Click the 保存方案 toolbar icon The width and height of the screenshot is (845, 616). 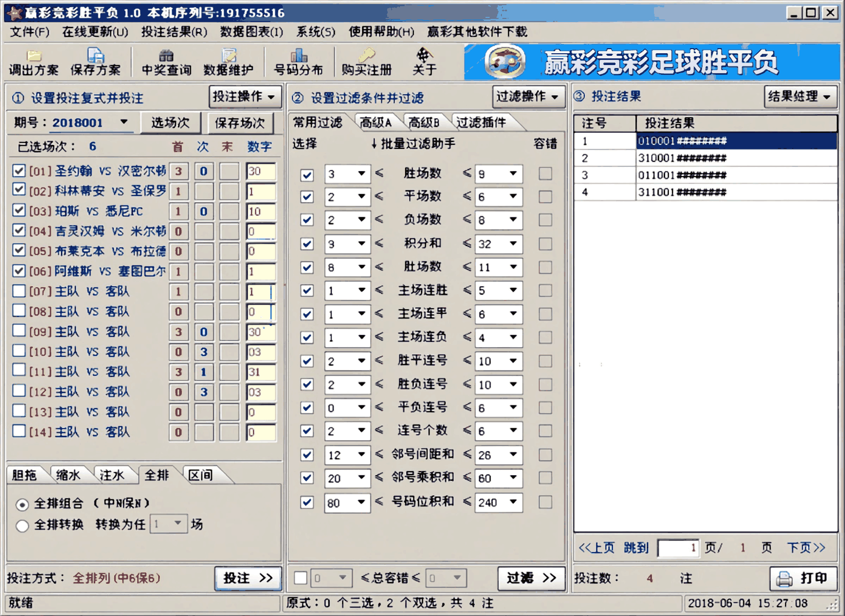click(95, 62)
